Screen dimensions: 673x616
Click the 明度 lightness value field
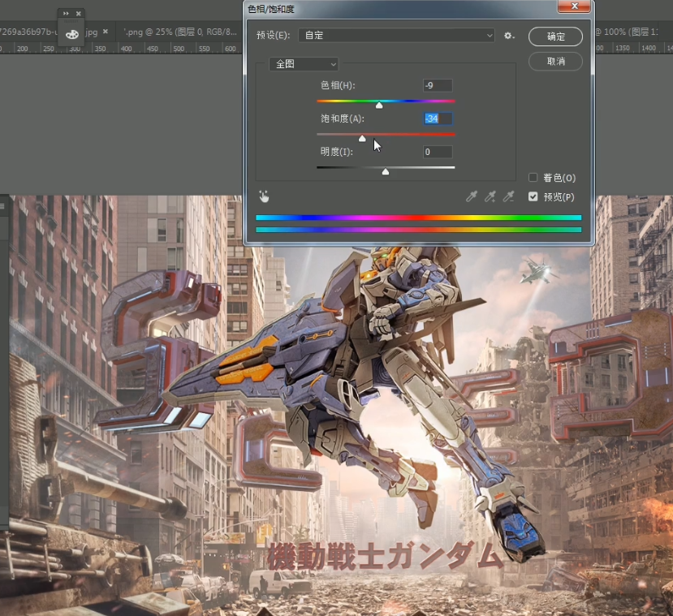coord(438,152)
